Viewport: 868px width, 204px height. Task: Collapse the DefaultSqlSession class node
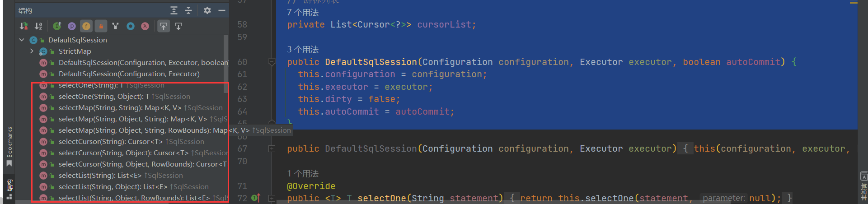point(22,40)
